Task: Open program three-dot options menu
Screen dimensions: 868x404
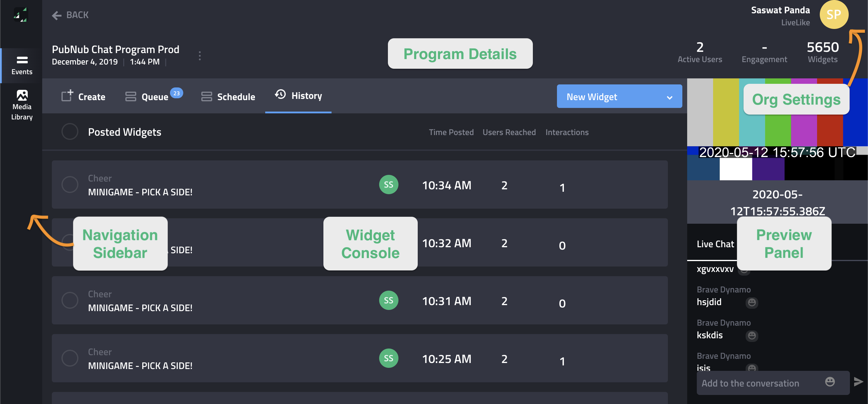Action: (200, 55)
